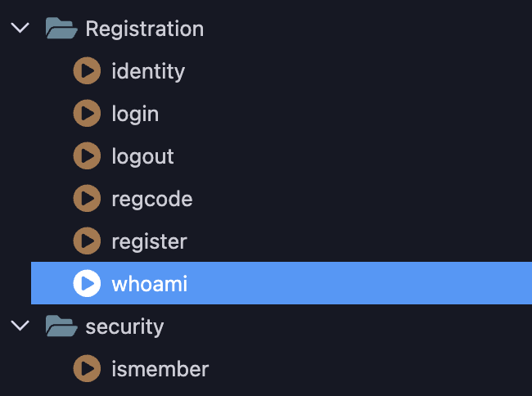Click the Registration folder icon
This screenshot has height=396, width=532.
tap(61, 28)
